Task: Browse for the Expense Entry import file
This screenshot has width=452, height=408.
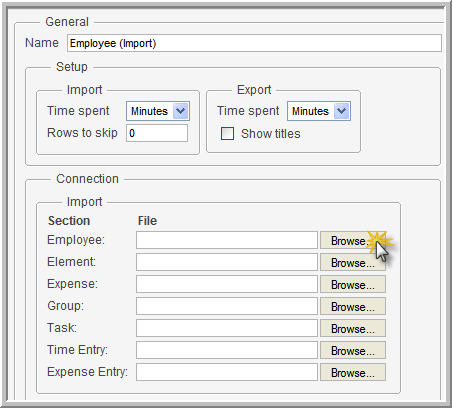Action: [x=353, y=372]
